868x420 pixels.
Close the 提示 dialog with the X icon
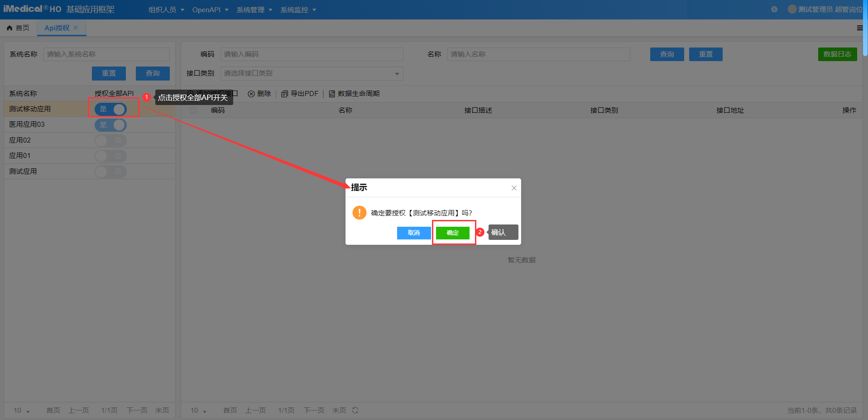pyautogui.click(x=514, y=188)
